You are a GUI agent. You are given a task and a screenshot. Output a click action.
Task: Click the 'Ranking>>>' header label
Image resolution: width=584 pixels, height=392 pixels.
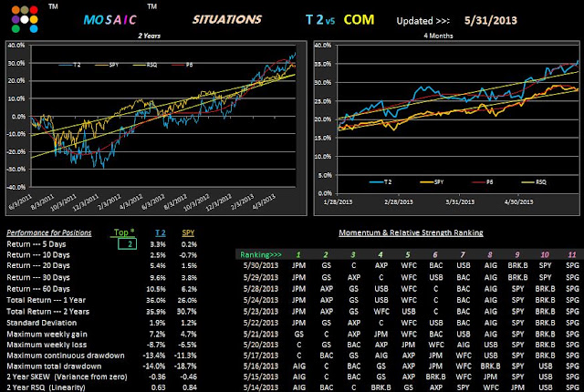click(261, 254)
